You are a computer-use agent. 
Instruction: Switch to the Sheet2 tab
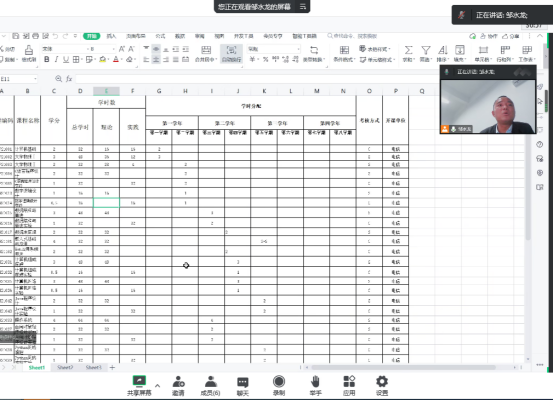65,368
